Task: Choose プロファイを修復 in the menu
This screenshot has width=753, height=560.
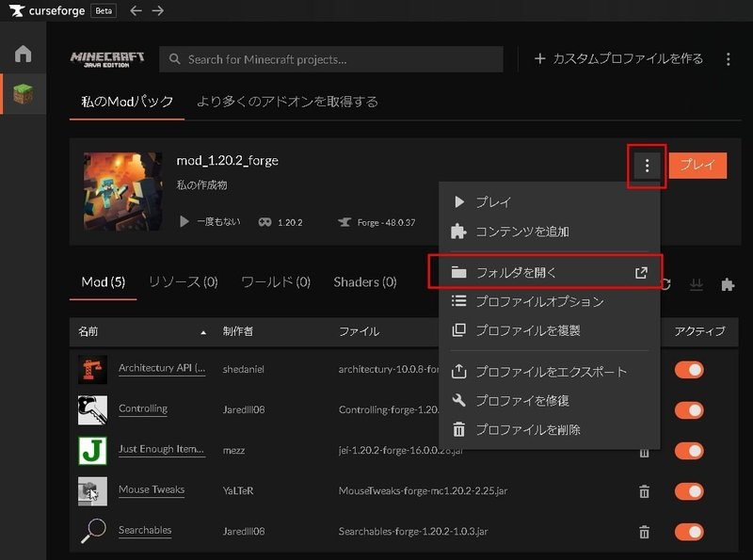Action: pyautogui.click(x=550, y=401)
